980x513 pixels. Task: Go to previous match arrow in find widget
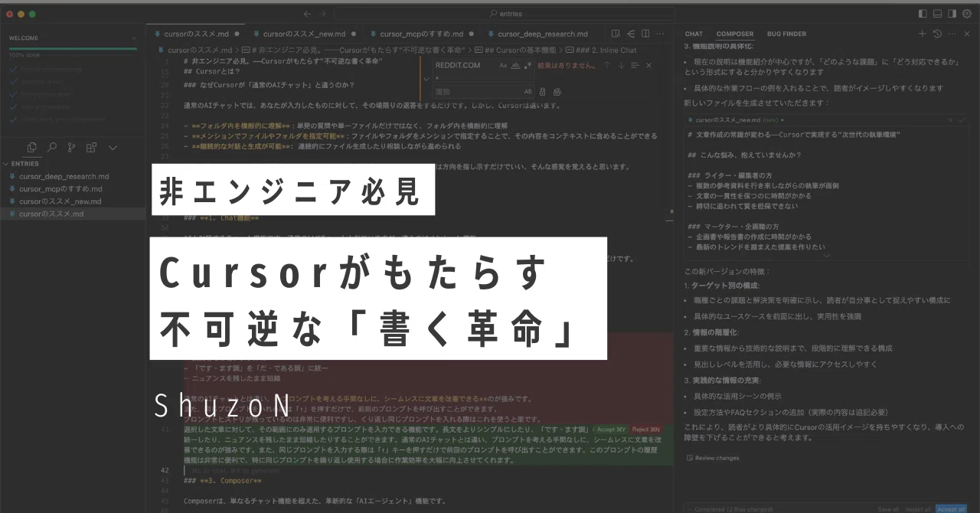(x=607, y=65)
